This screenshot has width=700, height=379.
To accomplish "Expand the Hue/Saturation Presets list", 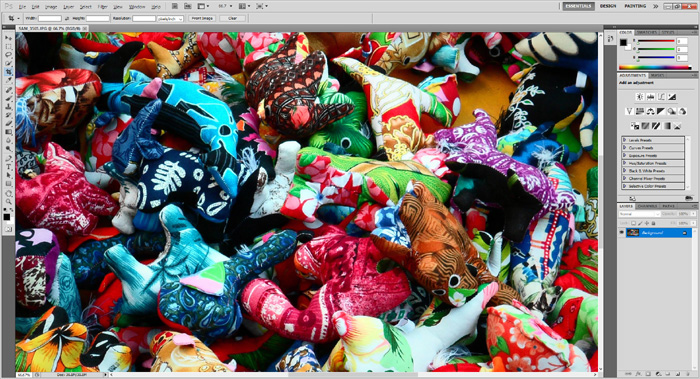I will tap(653, 163).
